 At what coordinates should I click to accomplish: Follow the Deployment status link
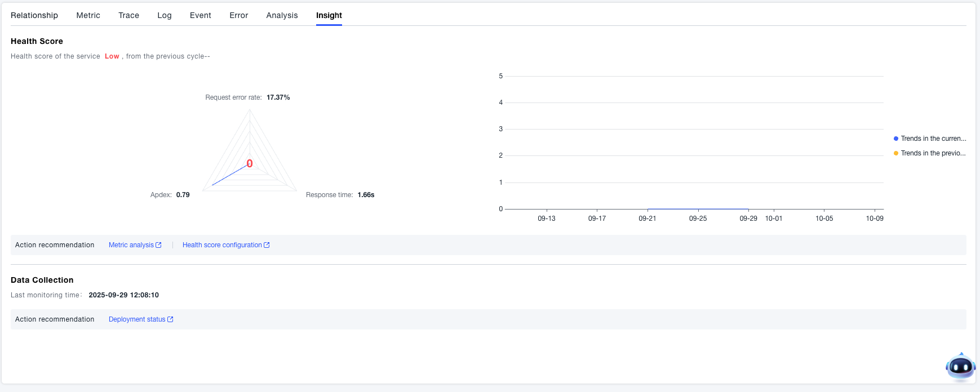[x=137, y=319]
